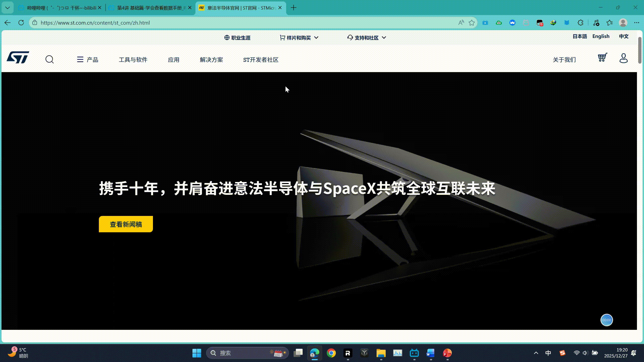
Task: Expand the 支持和社区 dropdown
Action: point(367,38)
